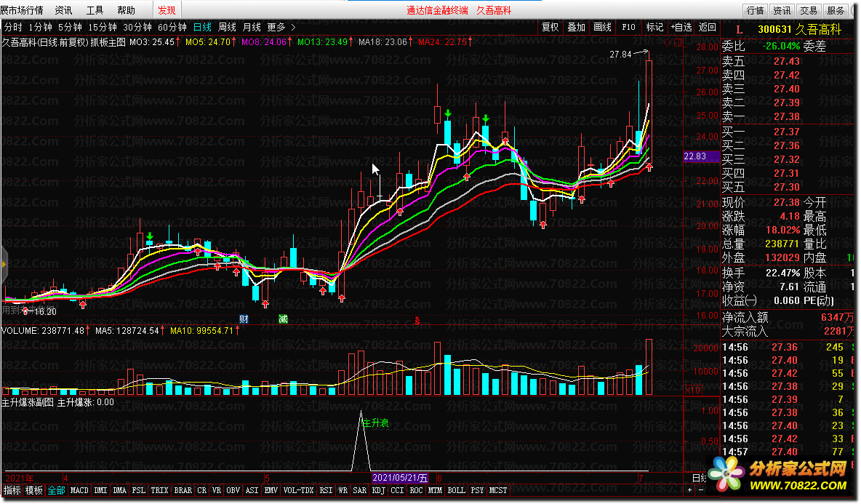Click the blue 财 marker below the chart

244,319
